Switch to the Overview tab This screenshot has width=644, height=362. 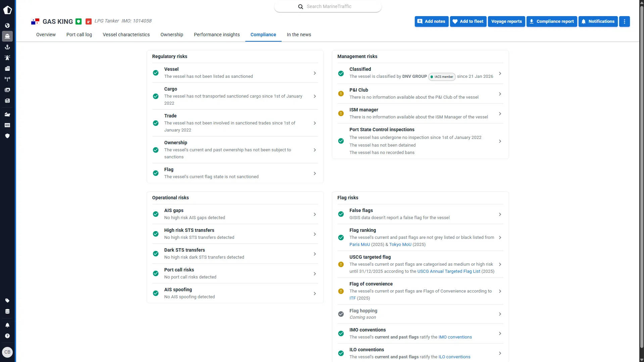pos(46,35)
